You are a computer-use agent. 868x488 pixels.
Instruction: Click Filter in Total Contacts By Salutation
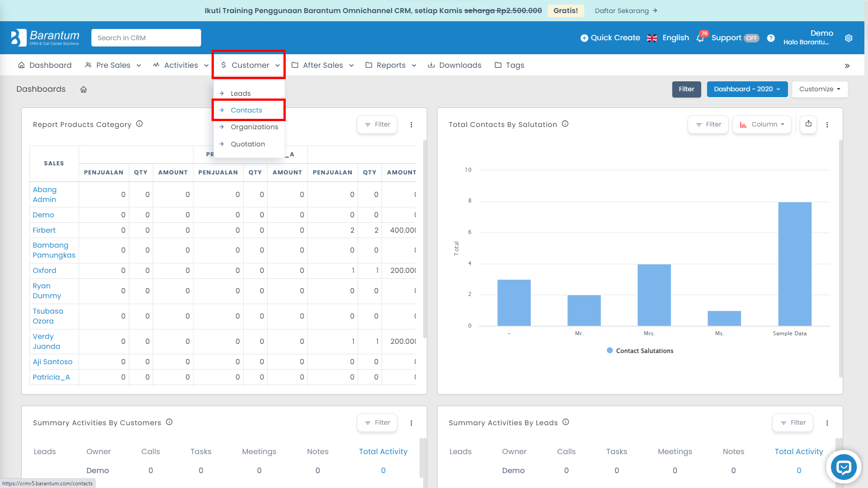708,124
